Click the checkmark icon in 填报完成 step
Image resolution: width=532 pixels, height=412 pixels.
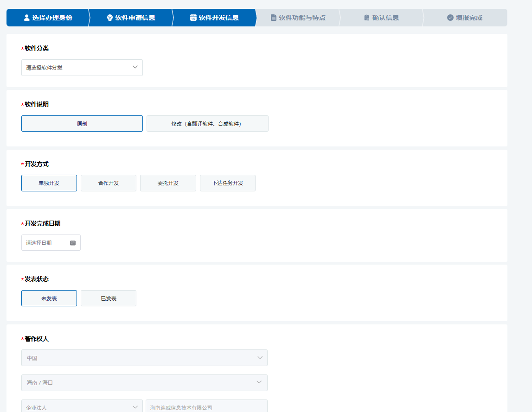[450, 18]
